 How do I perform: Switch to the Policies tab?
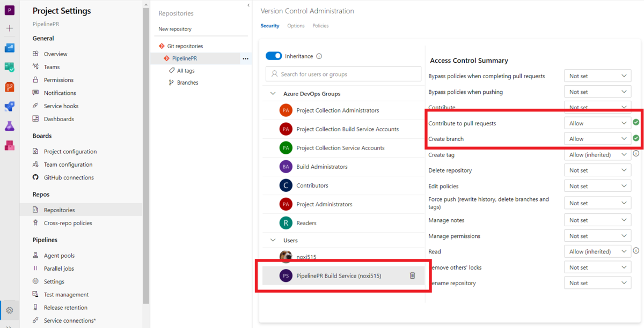click(320, 26)
